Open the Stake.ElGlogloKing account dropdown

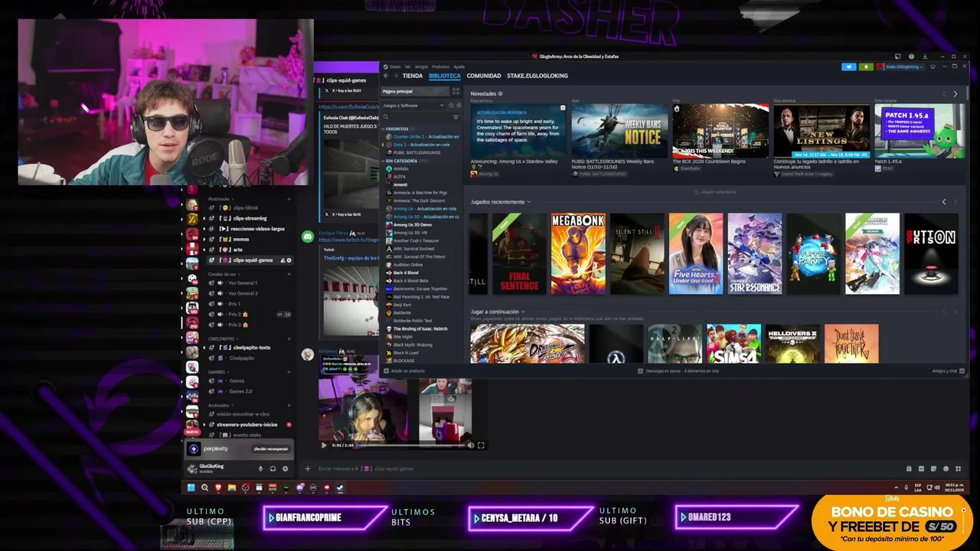[x=901, y=67]
